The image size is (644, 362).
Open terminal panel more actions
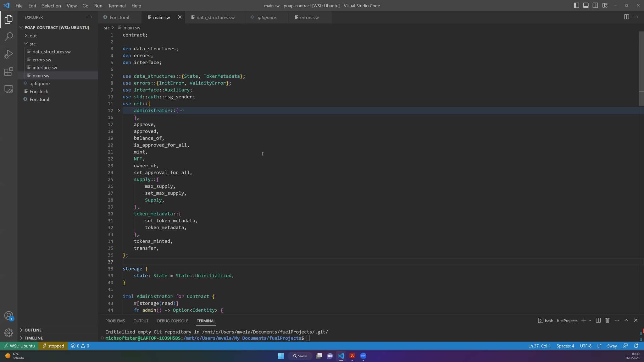pos(617,320)
